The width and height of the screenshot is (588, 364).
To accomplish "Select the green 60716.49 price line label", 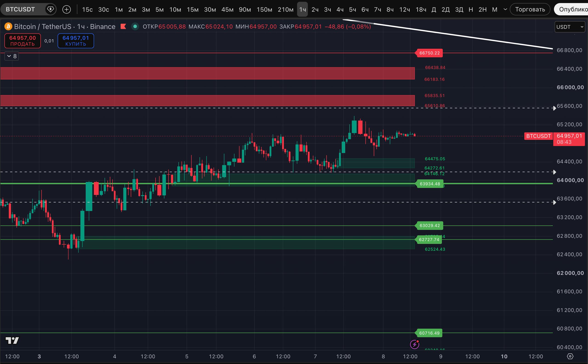I will pyautogui.click(x=429, y=333).
